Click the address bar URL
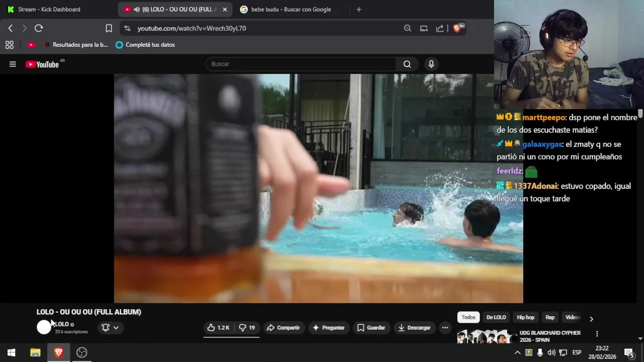The height and width of the screenshot is (362, 644). coord(192,29)
